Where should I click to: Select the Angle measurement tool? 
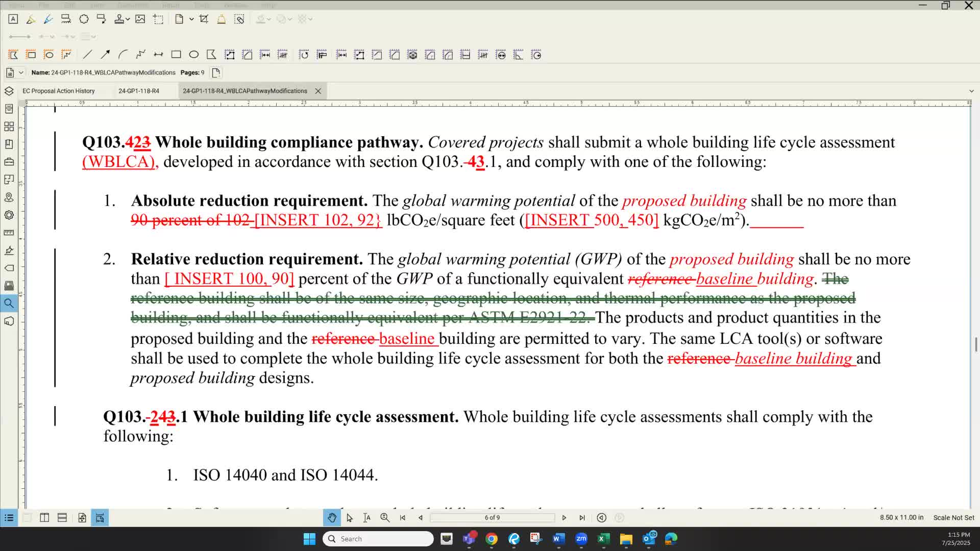click(x=518, y=55)
